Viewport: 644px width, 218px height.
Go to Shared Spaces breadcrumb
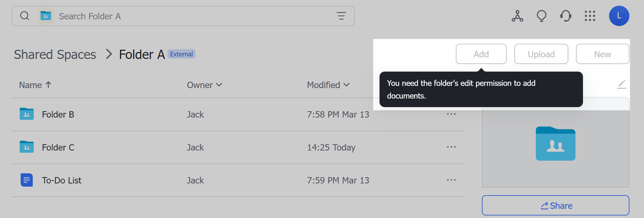click(55, 54)
